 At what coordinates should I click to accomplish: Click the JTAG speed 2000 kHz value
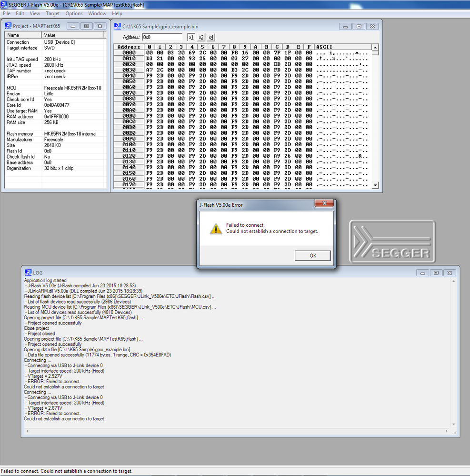coord(54,65)
